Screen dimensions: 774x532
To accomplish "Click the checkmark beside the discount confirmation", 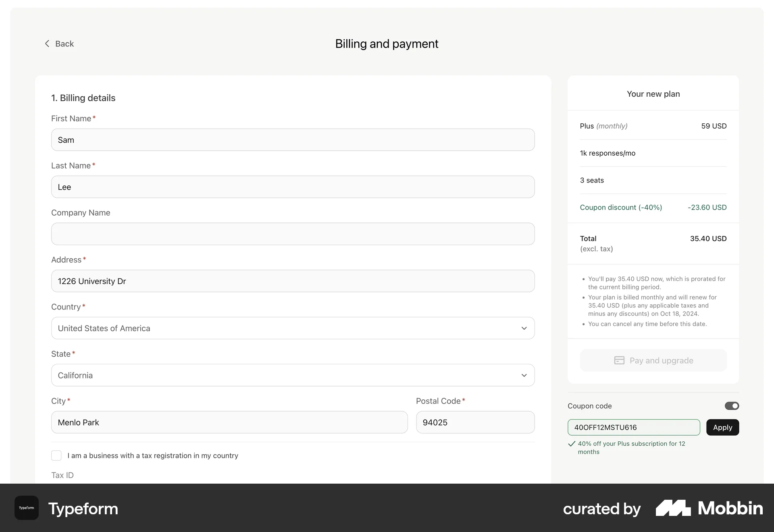I will (x=571, y=444).
